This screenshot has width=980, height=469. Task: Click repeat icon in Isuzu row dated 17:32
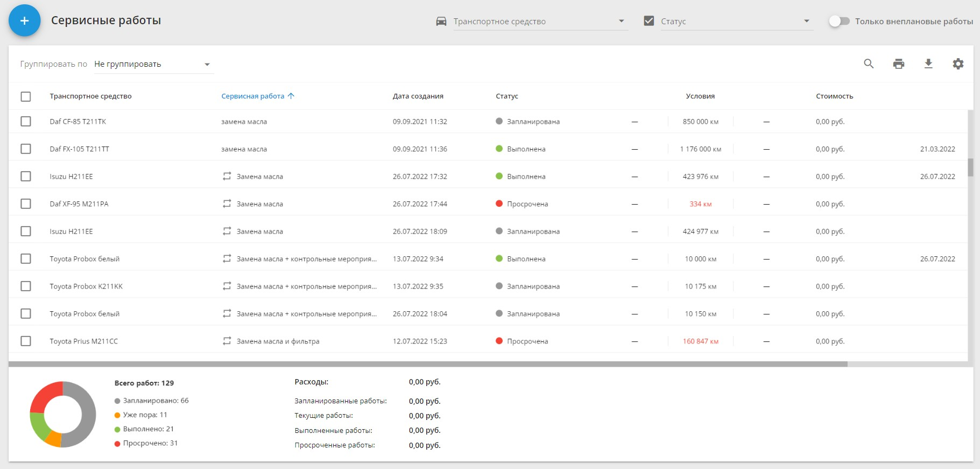point(227,176)
